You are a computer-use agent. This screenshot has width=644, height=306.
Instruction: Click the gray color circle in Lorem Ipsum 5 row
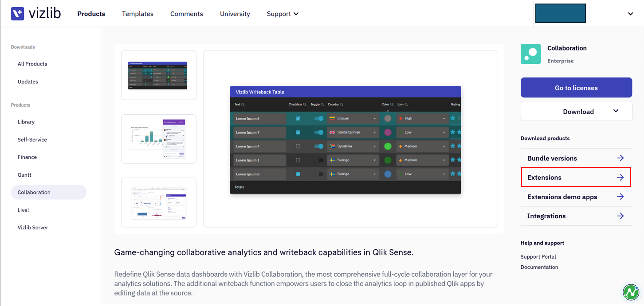(388, 119)
